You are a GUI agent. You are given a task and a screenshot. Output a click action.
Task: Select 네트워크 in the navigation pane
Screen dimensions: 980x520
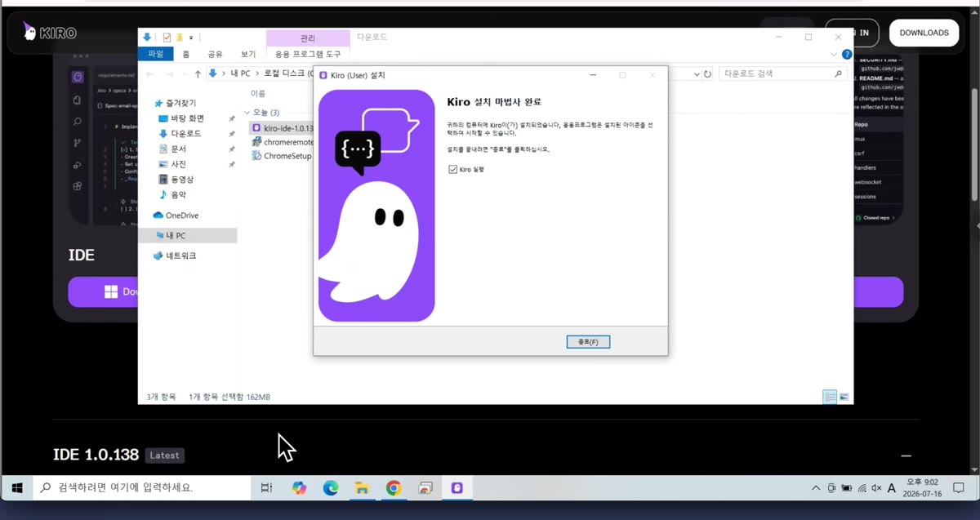[x=175, y=256]
